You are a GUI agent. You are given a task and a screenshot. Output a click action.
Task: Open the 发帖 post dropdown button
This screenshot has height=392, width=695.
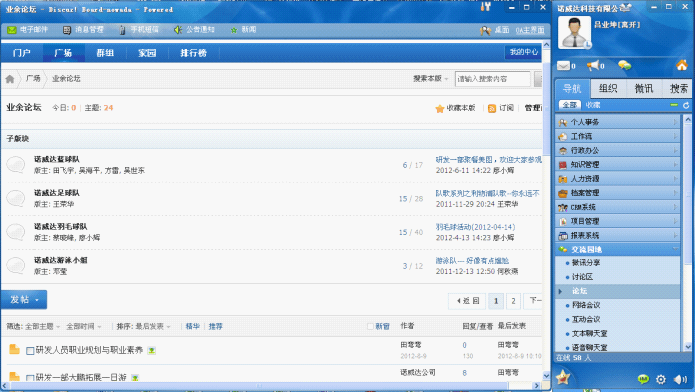click(24, 300)
